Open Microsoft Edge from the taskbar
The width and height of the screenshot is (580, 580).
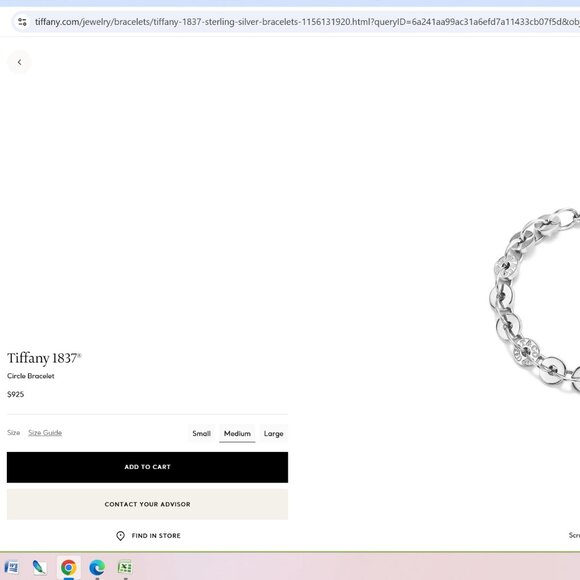point(97,567)
